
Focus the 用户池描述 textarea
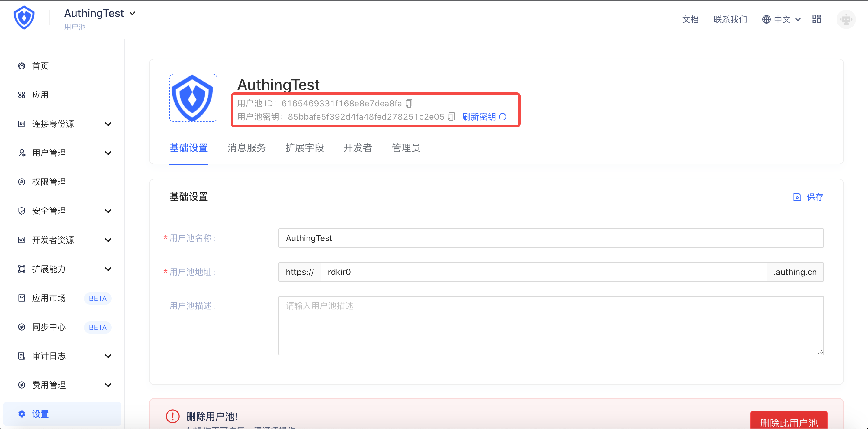tap(551, 326)
